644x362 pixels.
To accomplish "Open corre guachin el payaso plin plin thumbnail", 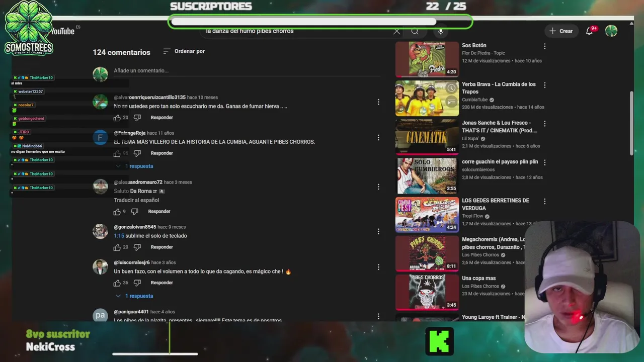I will 427,175.
